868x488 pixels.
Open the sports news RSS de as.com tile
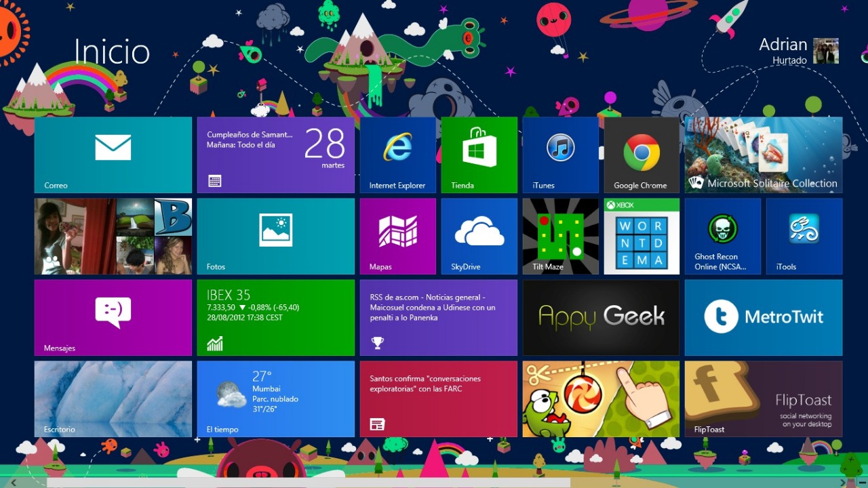439,318
